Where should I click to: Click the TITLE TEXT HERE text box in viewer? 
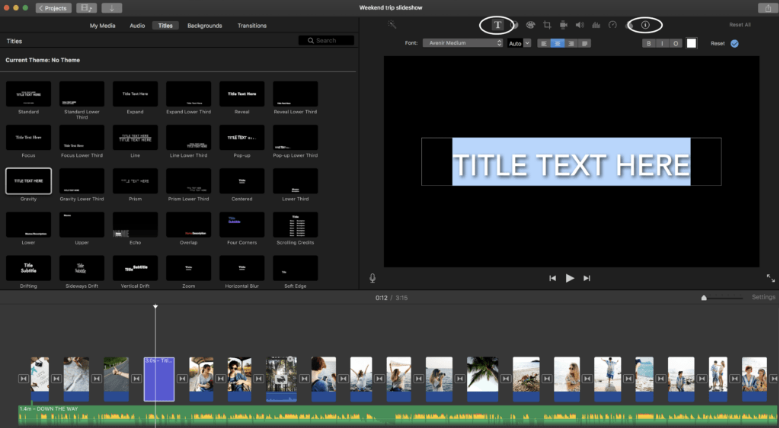pos(571,162)
